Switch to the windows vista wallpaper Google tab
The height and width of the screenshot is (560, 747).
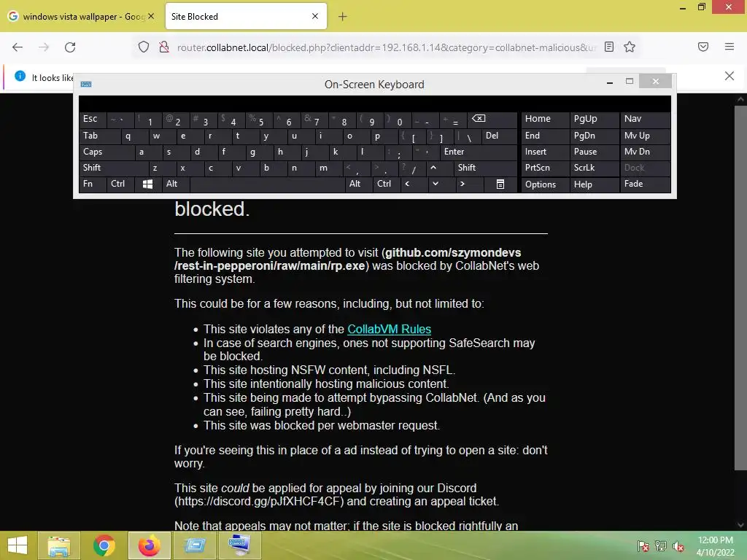click(x=82, y=16)
